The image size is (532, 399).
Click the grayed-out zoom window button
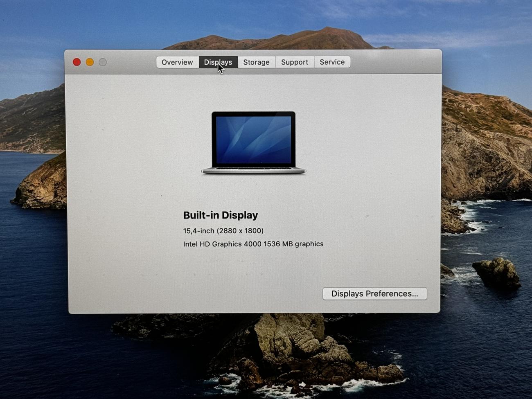pyautogui.click(x=103, y=62)
